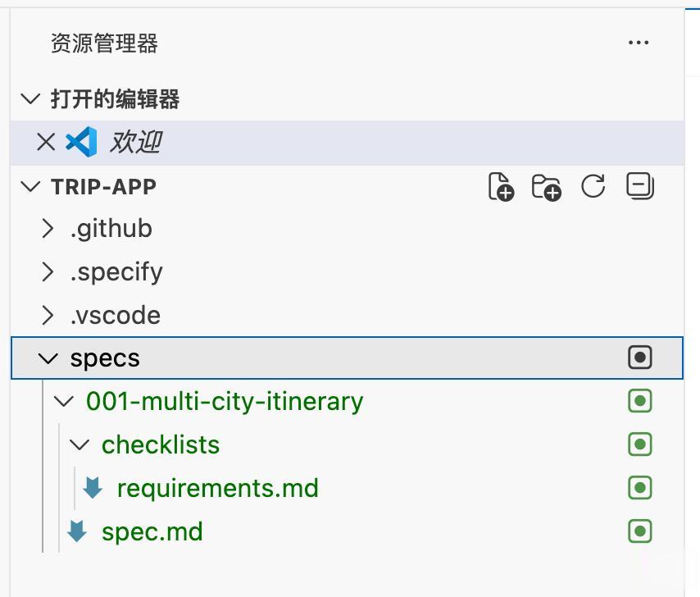700x597 pixels.
Task: Refresh the TRIP-APP explorer
Action: [593, 186]
